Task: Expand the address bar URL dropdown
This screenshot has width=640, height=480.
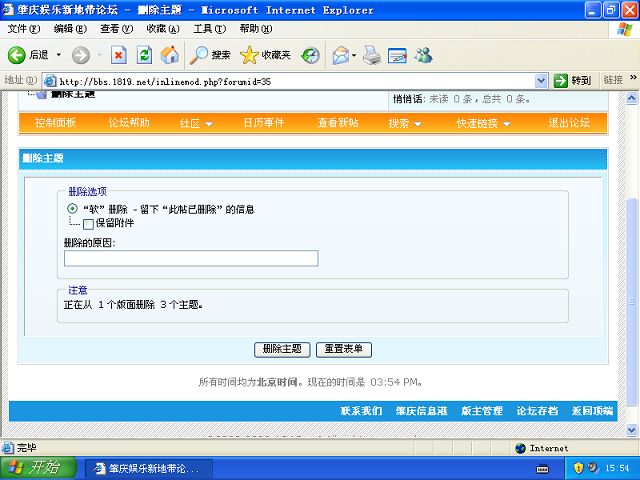Action: click(x=541, y=81)
